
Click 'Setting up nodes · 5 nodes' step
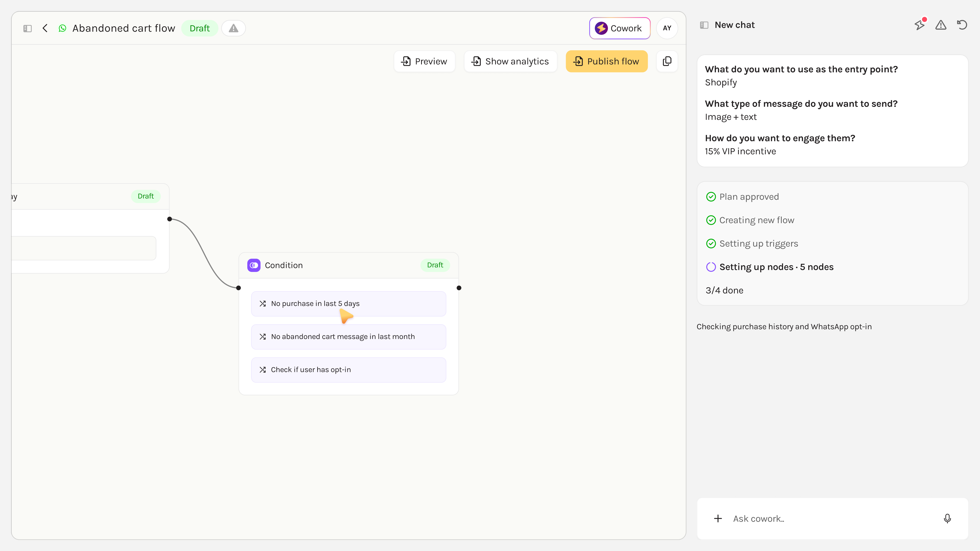(776, 267)
